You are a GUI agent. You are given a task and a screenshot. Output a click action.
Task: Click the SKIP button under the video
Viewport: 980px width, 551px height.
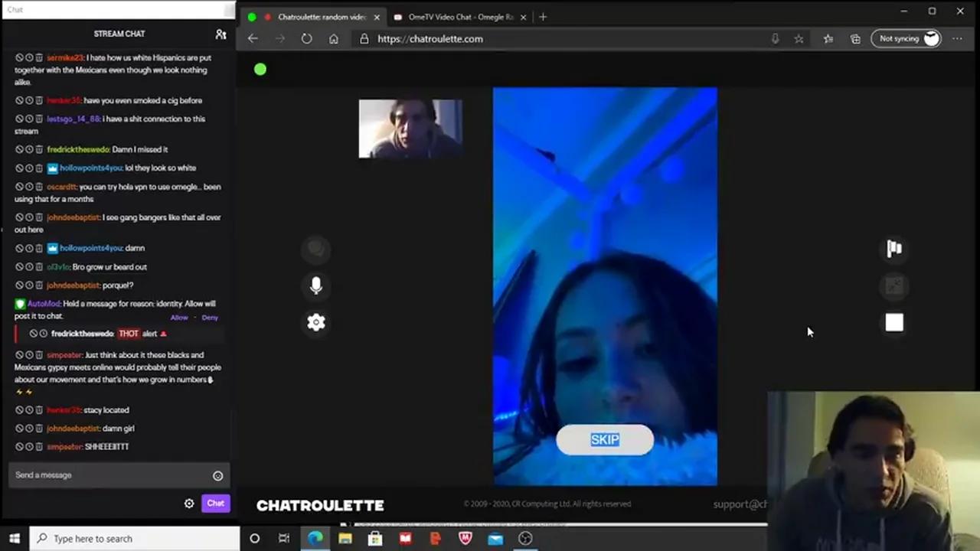tap(605, 439)
